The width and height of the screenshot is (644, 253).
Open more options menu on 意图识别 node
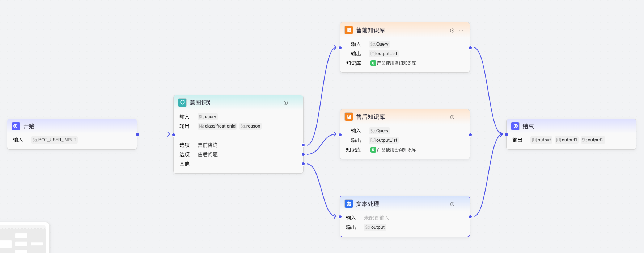295,103
